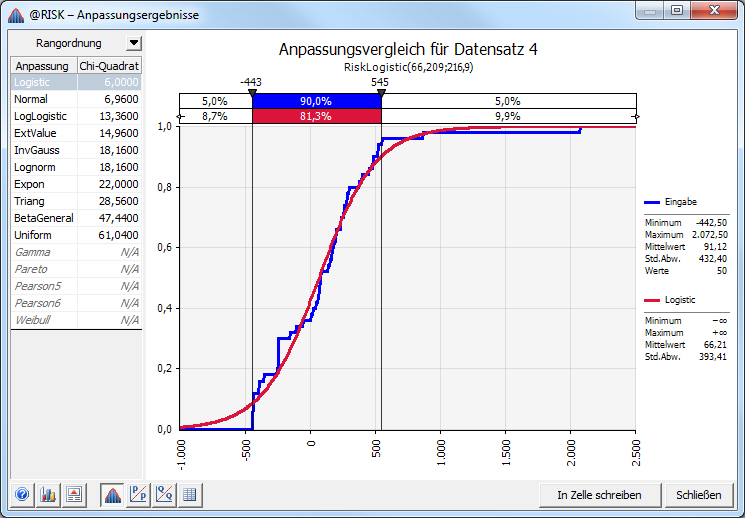Image resolution: width=745 pixels, height=518 pixels.
Task: Click the 8,7% probability cell
Action: [x=215, y=116]
